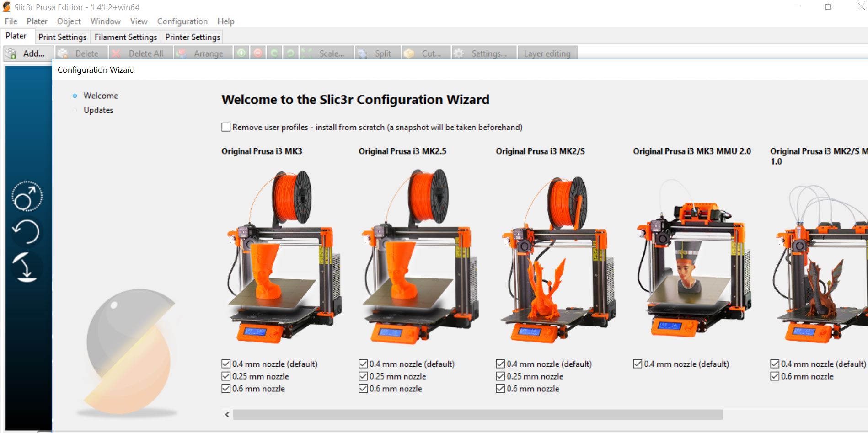868x433 pixels.
Task: Click the rotate clockwise toolbar icon
Action: coord(290,53)
